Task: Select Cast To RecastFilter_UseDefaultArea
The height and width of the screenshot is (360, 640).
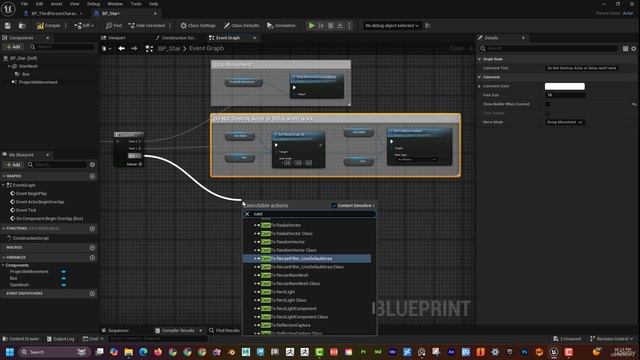Action: click(307, 258)
